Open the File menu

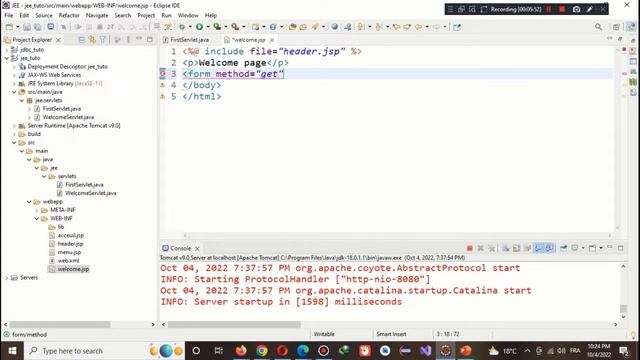click(9, 15)
